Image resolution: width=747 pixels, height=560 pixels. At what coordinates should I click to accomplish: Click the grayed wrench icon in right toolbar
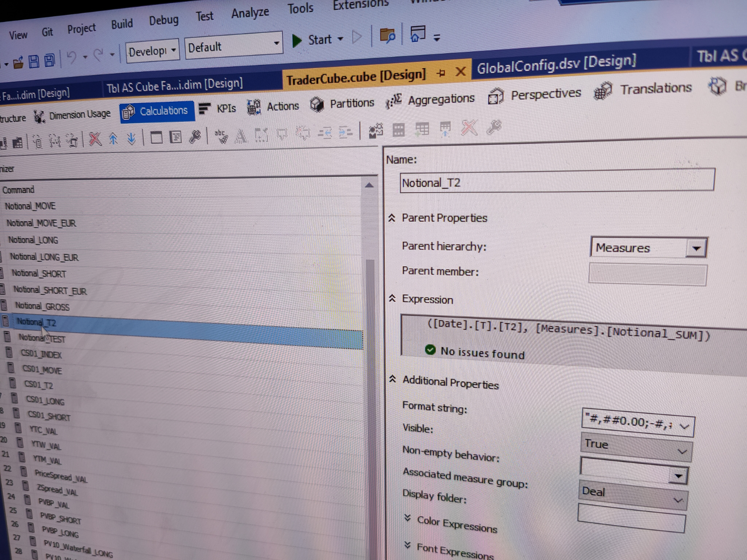493,127
